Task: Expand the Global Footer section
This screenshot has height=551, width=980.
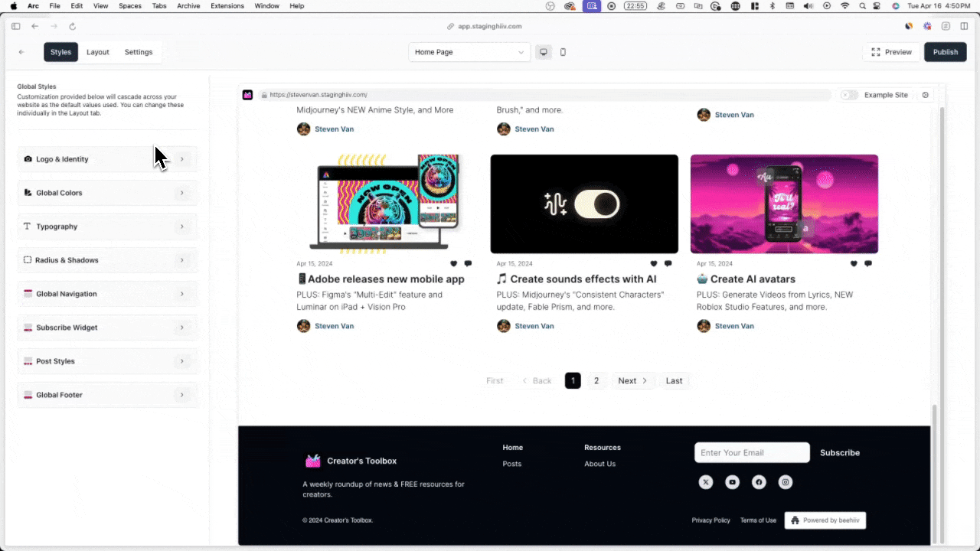Action: [x=107, y=395]
